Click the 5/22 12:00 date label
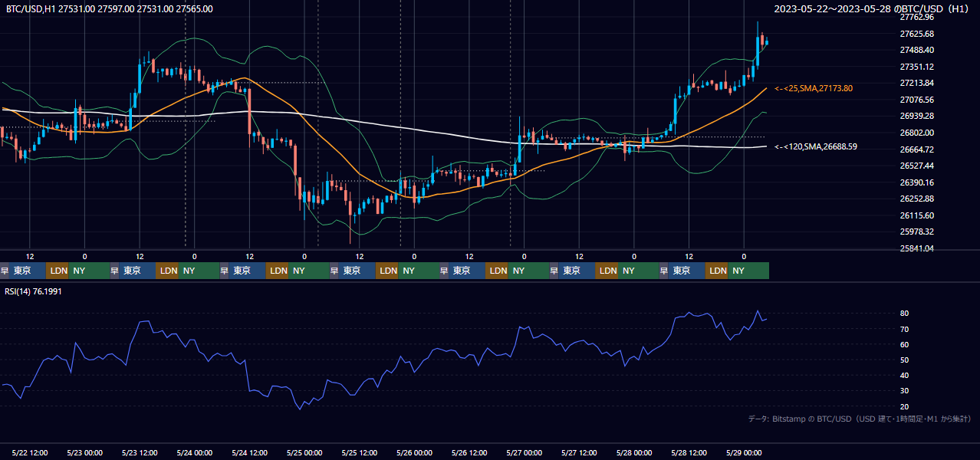Screen dimensions: 980x460 click(x=31, y=452)
